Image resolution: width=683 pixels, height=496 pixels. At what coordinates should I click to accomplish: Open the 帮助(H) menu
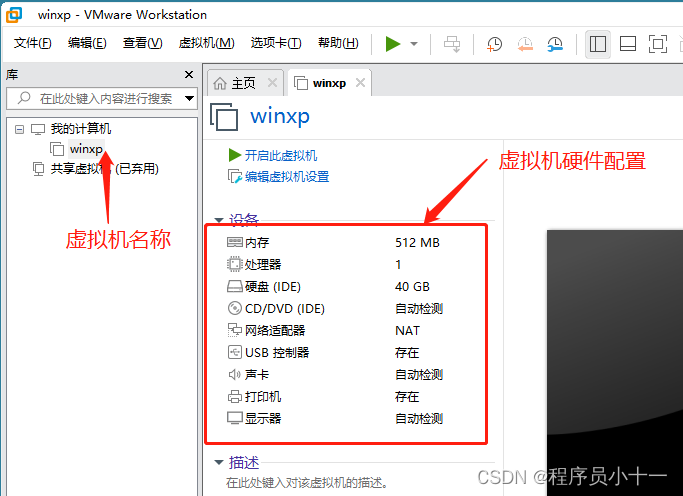point(338,43)
